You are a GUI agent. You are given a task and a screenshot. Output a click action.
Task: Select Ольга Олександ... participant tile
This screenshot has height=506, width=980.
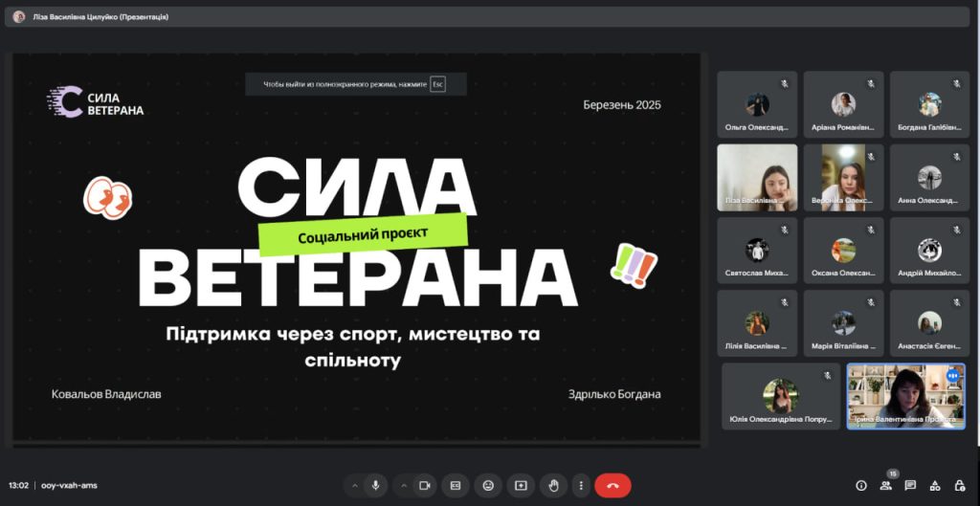pyautogui.click(x=757, y=105)
